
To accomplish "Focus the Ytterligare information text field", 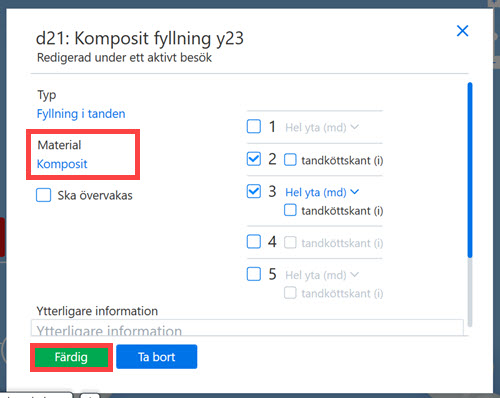I will [x=247, y=328].
